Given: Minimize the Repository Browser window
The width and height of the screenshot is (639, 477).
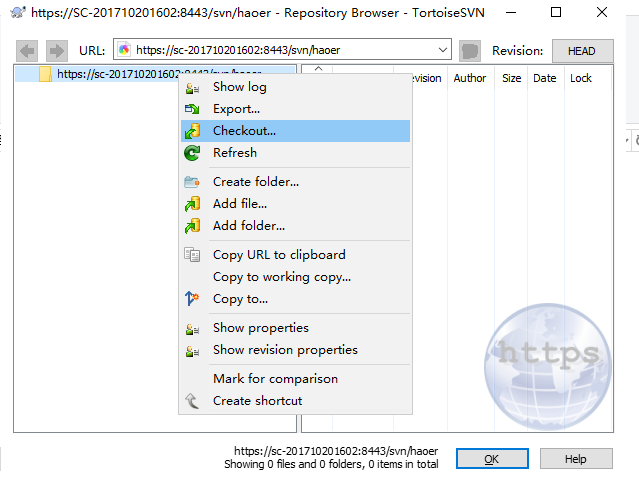Looking at the screenshot, I should [511, 12].
